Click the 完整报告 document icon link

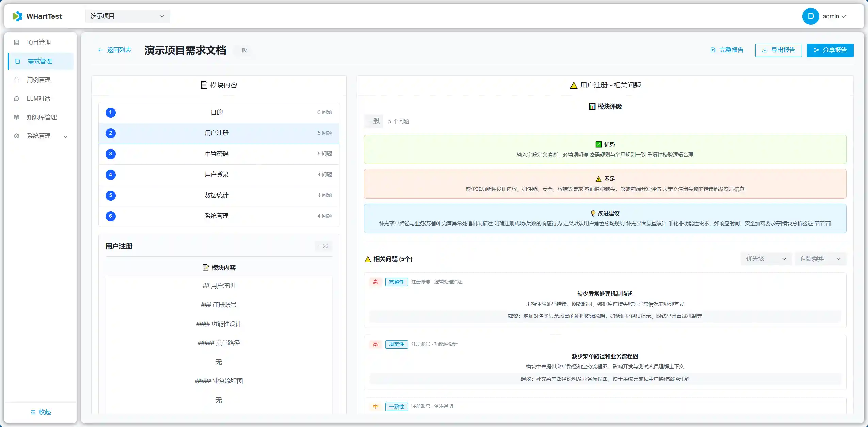pos(727,50)
